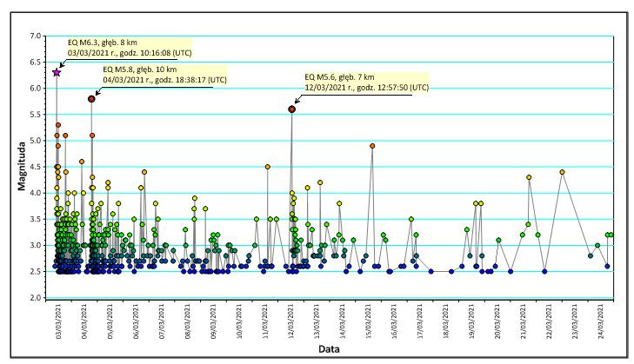The height and width of the screenshot is (364, 634).
Task: Click the M4.4 yellow point after 22/03/2021
Action: 562,172
